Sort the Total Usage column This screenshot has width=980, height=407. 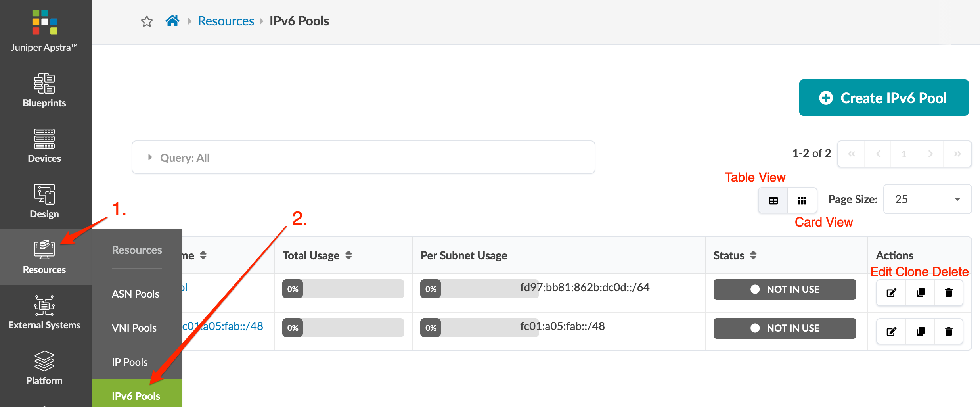[x=348, y=255]
